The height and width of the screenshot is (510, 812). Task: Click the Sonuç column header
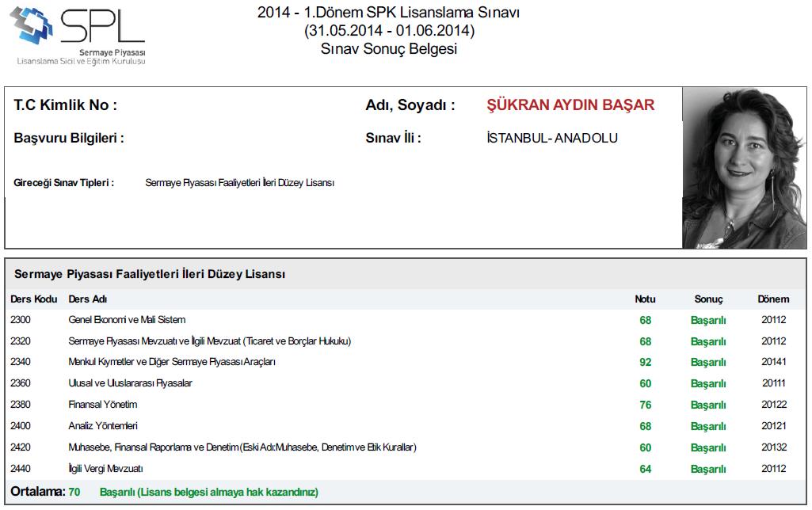pos(708,299)
